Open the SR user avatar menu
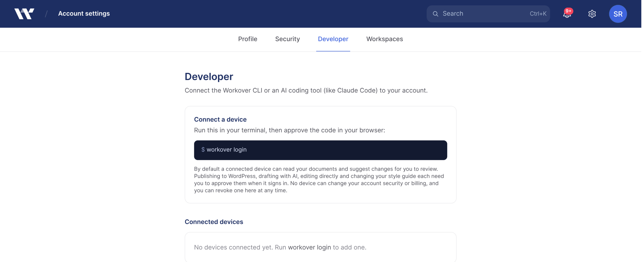 pyautogui.click(x=618, y=14)
